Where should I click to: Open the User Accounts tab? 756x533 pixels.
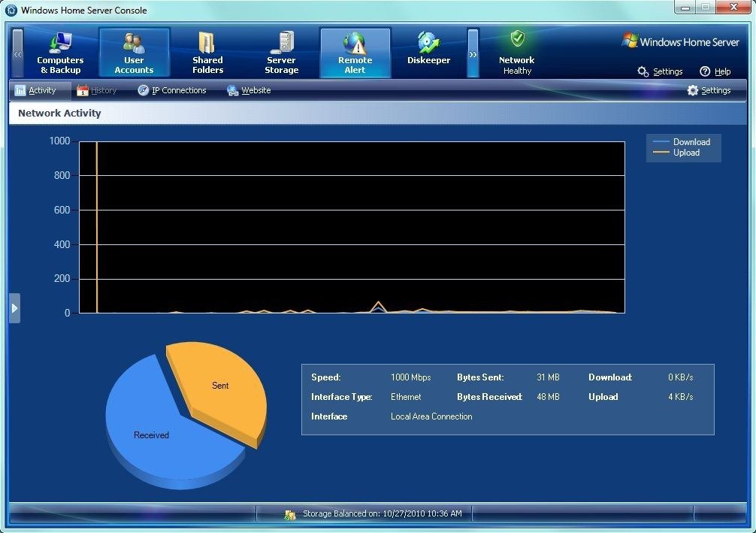pos(134,52)
